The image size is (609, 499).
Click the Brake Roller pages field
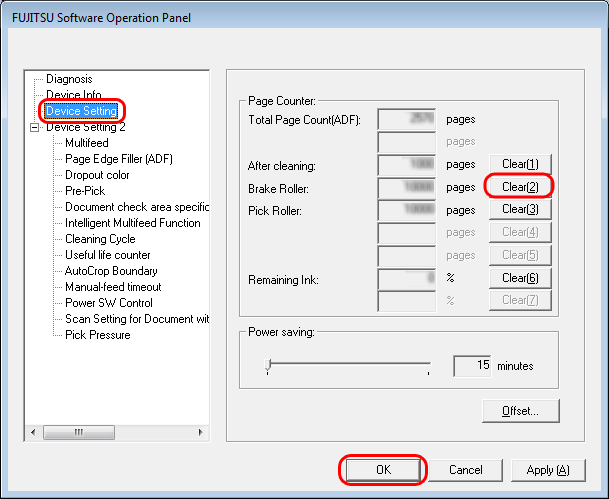(406, 188)
